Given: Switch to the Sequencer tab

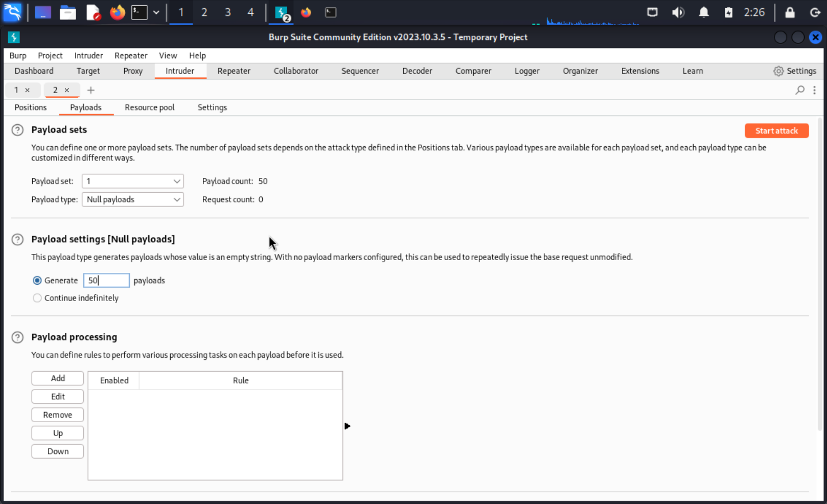Looking at the screenshot, I should click(x=360, y=71).
